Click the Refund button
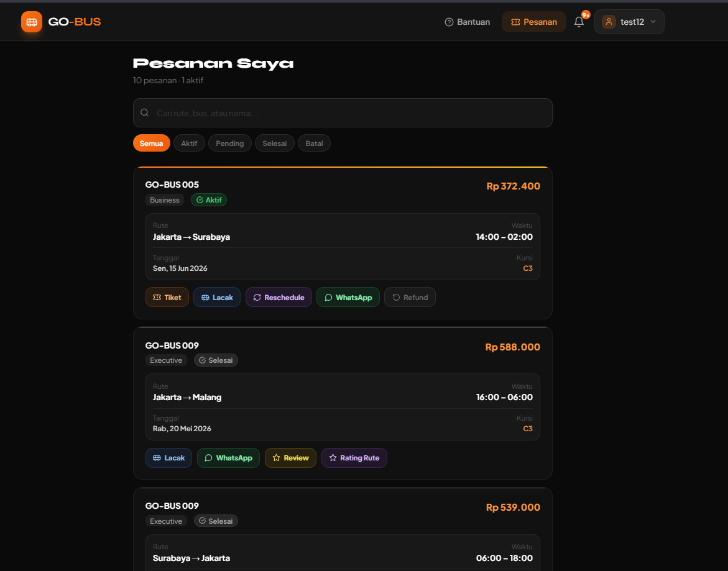The height and width of the screenshot is (571, 728). tap(410, 298)
